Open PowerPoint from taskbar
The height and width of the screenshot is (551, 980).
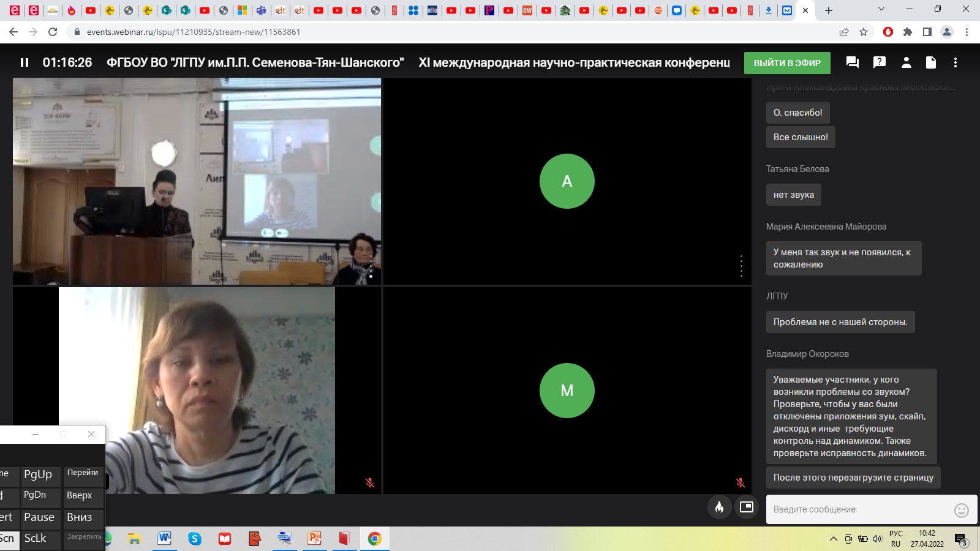coord(315,539)
